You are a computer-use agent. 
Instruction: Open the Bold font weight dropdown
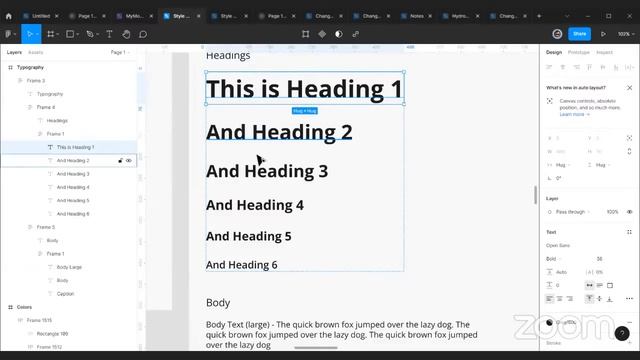tap(554, 259)
